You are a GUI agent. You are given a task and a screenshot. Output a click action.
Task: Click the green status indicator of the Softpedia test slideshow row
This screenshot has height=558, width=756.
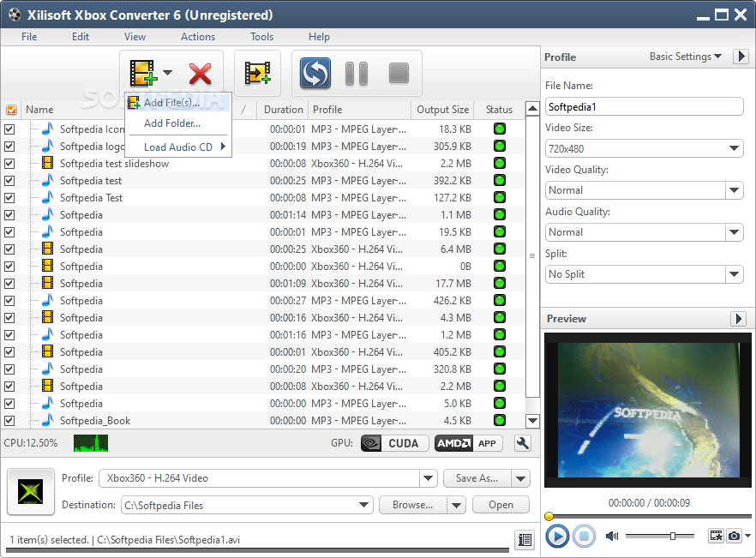pos(500,163)
